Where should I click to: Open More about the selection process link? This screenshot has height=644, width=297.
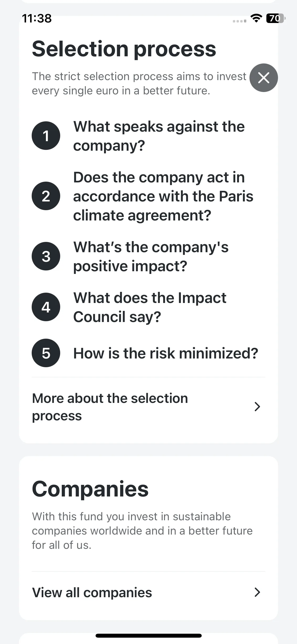148,407
